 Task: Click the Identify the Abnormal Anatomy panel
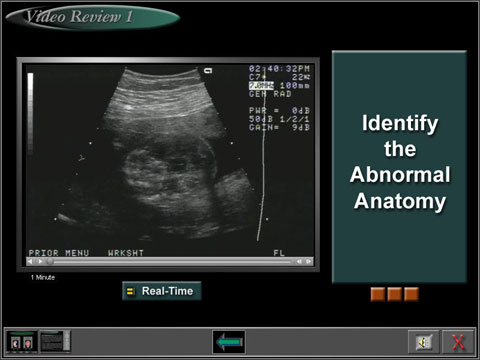pyautogui.click(x=399, y=167)
